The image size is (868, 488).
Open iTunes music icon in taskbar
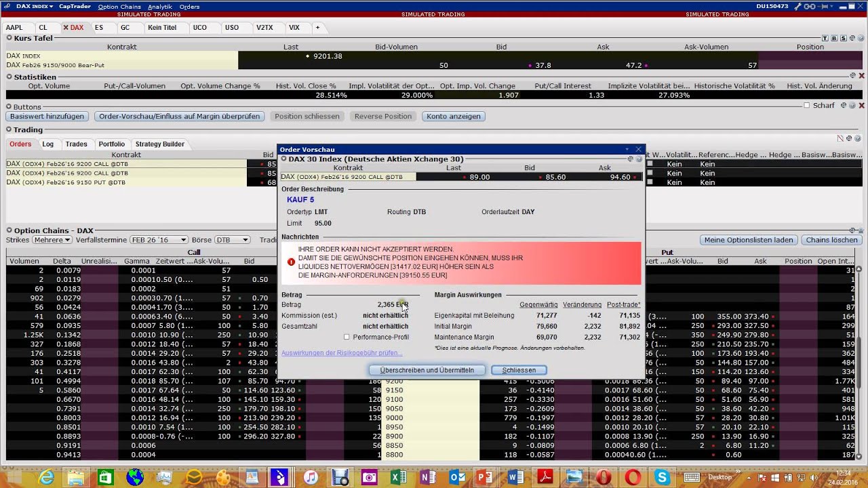[x=311, y=477]
